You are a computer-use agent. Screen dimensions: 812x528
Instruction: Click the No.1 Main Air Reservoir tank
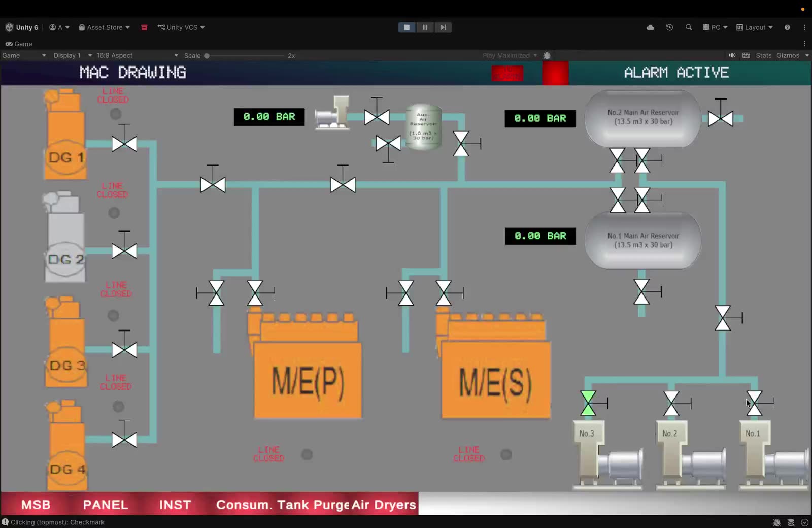[x=643, y=240]
